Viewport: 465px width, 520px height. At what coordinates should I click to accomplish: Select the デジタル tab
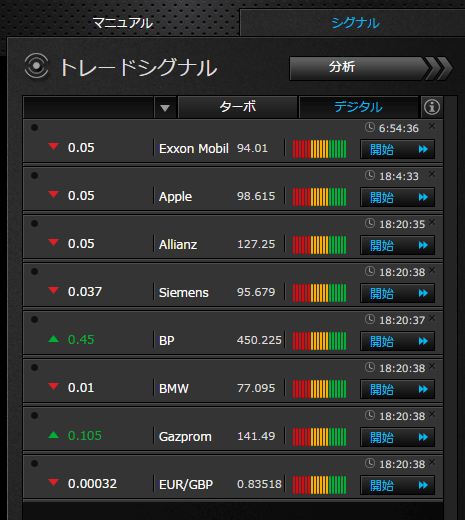coord(358,107)
